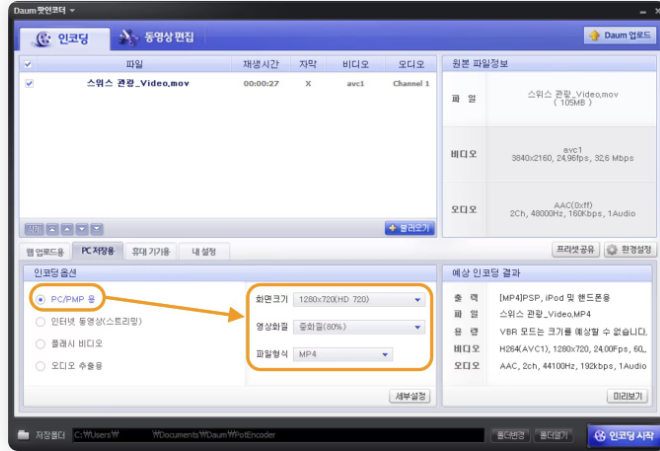Toggle the select-all checkbox in file list header

pos(28,64)
